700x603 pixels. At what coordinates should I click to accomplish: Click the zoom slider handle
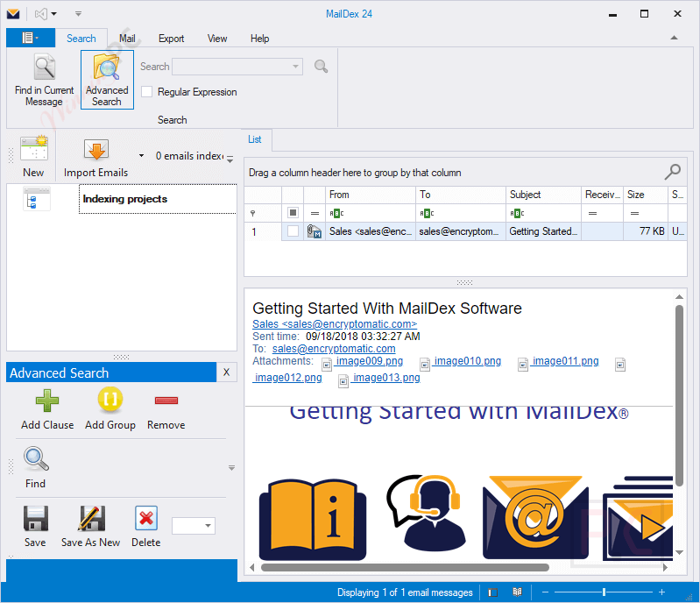pos(604,592)
